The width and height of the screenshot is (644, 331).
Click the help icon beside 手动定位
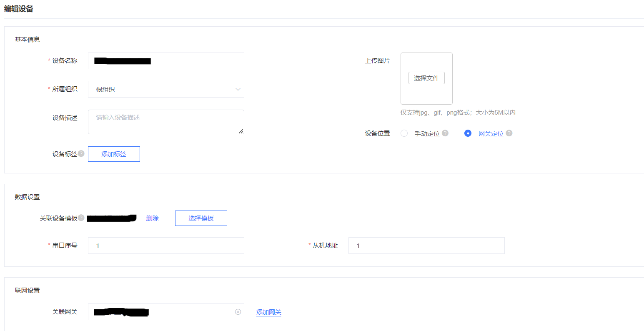pyautogui.click(x=445, y=133)
